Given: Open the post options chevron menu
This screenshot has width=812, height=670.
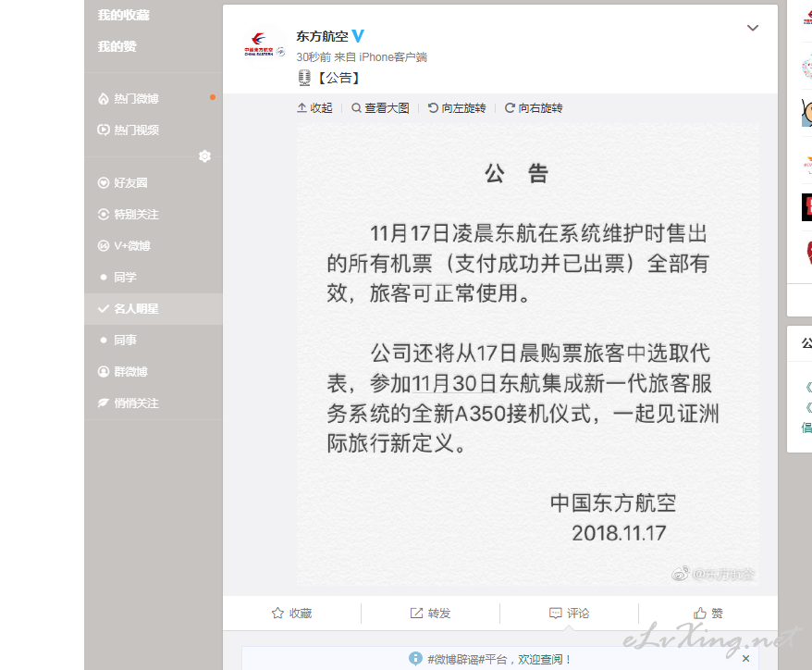Looking at the screenshot, I should (x=753, y=28).
